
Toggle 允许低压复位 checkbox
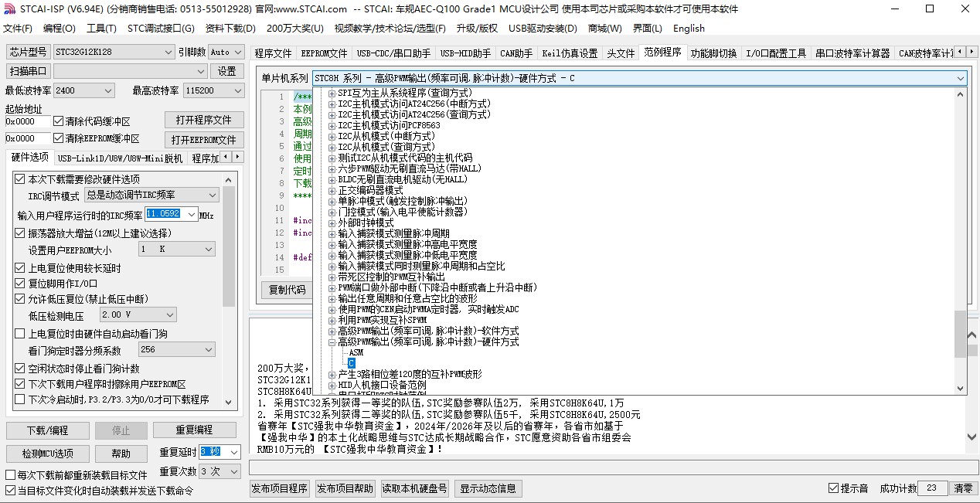pos(20,299)
